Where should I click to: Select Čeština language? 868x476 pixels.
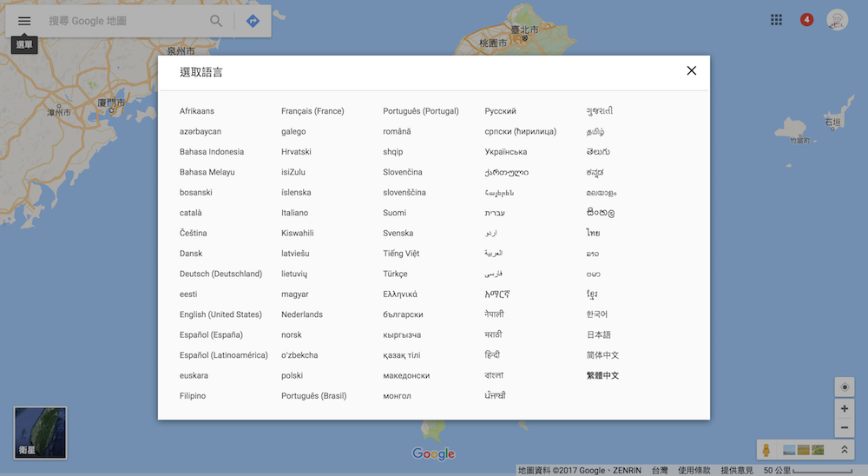pos(193,233)
